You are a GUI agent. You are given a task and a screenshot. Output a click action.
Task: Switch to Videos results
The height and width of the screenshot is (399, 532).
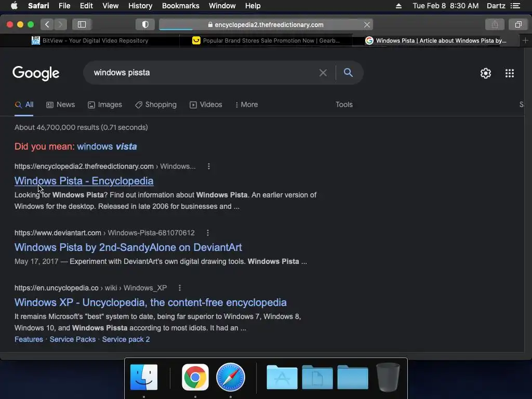click(x=206, y=104)
